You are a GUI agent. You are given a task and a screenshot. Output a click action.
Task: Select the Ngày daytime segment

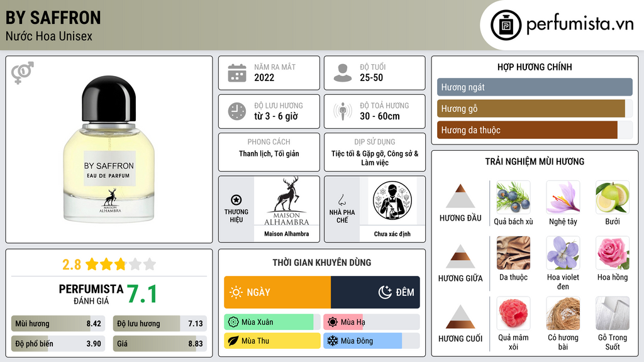pyautogui.click(x=277, y=292)
